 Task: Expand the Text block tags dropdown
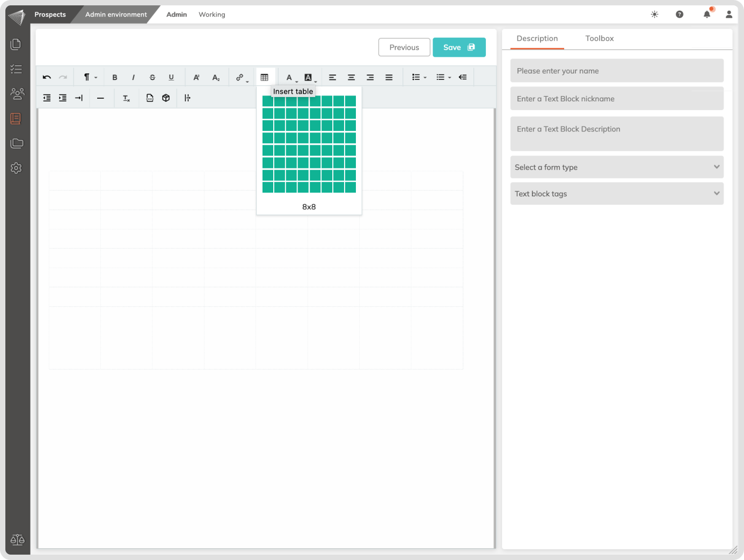coord(616,194)
